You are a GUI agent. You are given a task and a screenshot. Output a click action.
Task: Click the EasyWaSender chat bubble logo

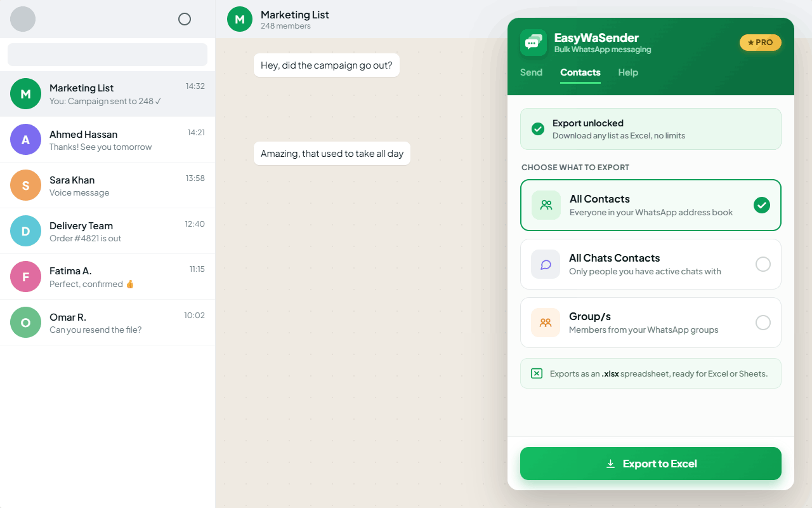pyautogui.click(x=534, y=43)
